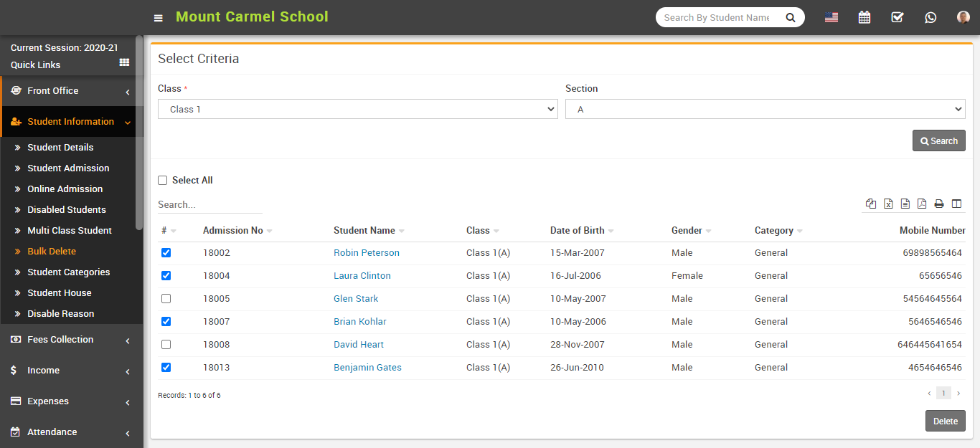Screen dimensions: 980x448
Task: Open the Section dropdown
Action: [765, 108]
